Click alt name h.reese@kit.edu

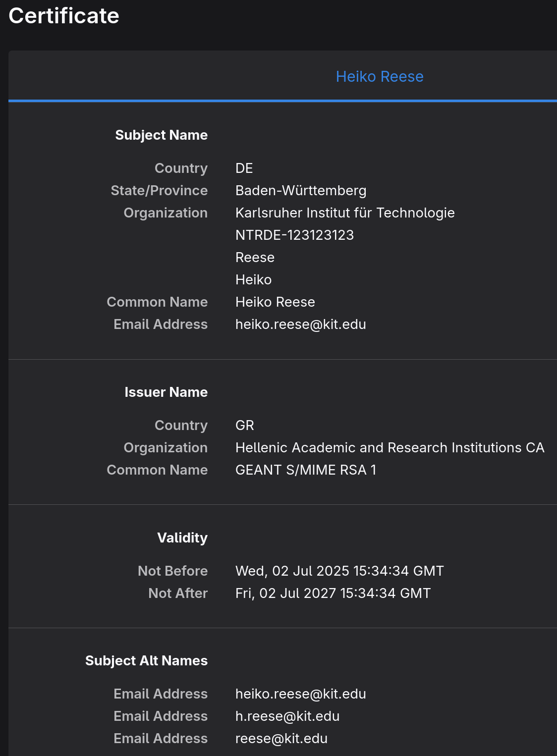(x=287, y=716)
